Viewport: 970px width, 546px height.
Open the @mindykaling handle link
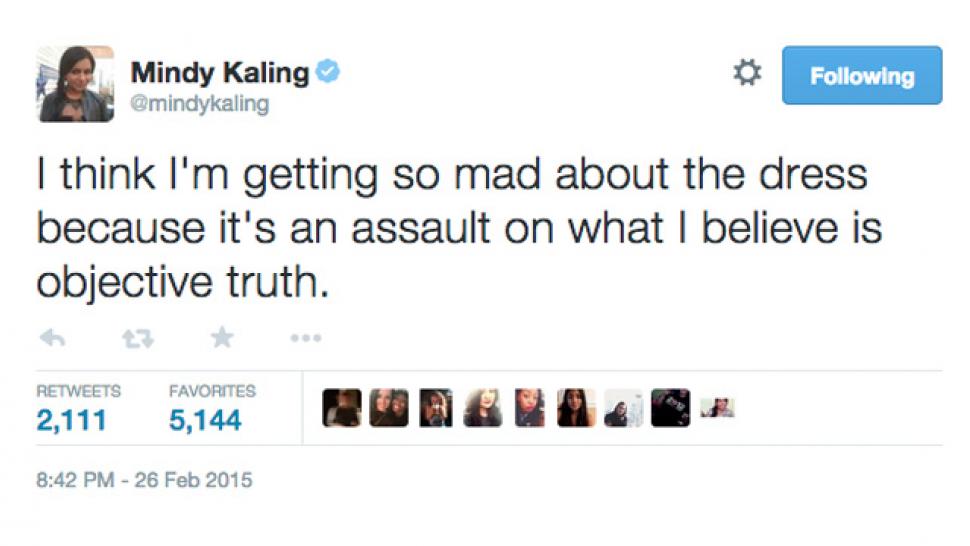tap(200, 104)
